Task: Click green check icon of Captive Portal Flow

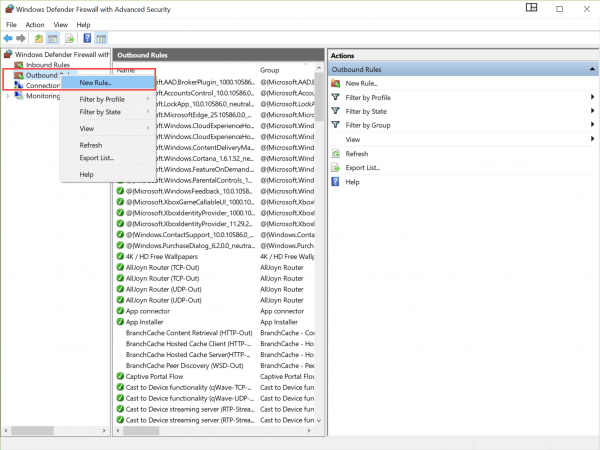Action: 120,376
